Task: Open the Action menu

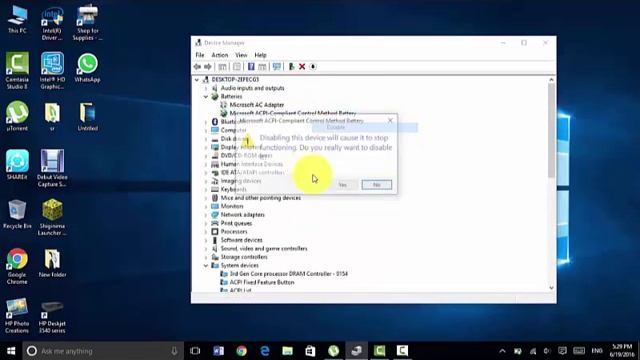Action: click(x=220, y=55)
